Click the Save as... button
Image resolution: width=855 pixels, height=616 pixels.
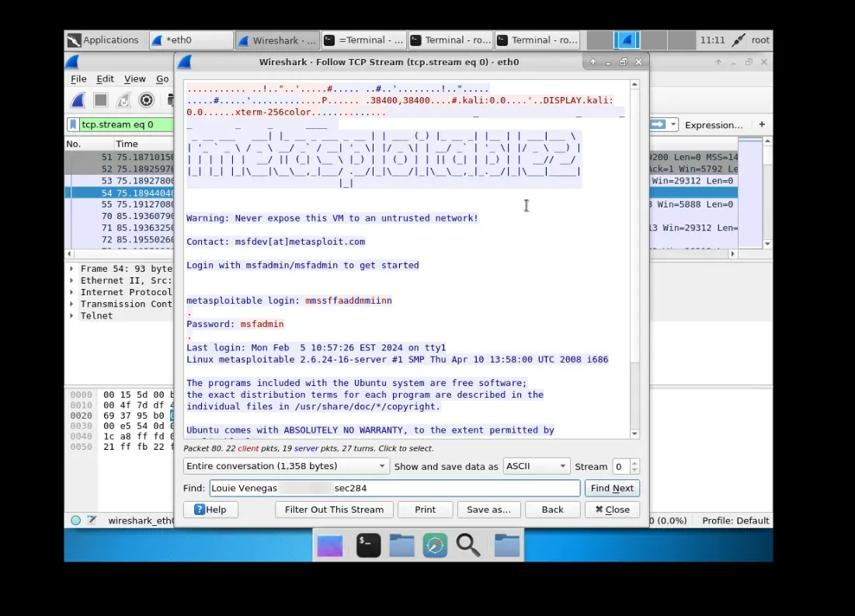click(x=488, y=510)
